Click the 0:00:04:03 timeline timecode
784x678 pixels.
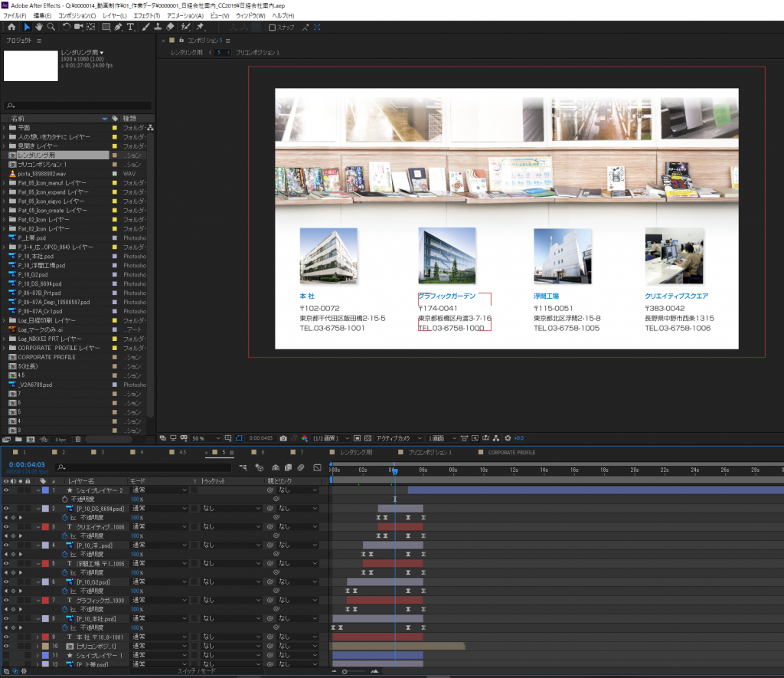pyautogui.click(x=27, y=465)
